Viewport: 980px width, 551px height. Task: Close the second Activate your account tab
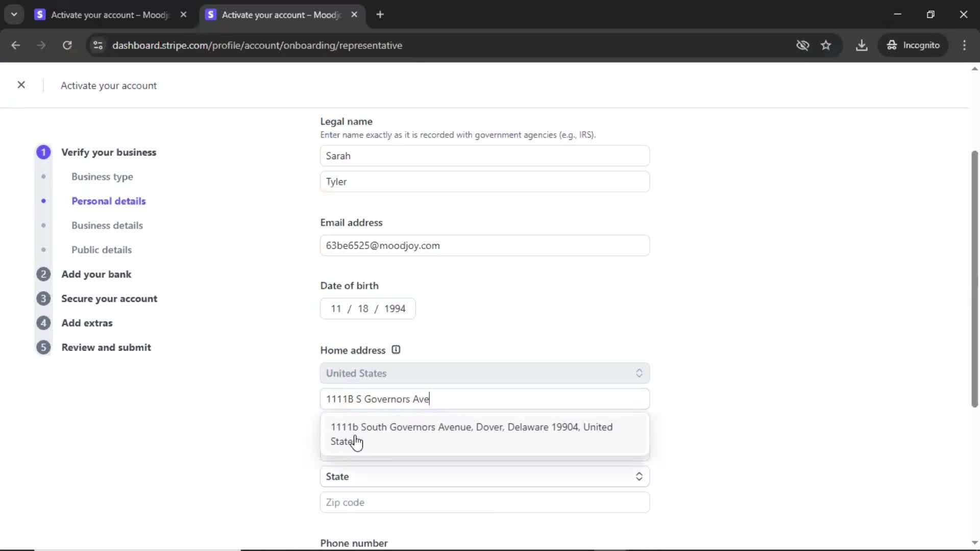pyautogui.click(x=354, y=15)
